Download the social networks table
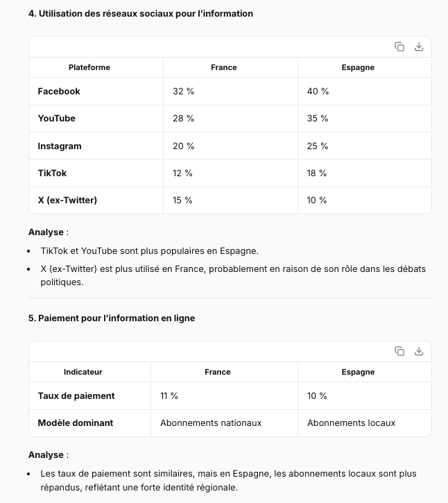 coord(419,46)
